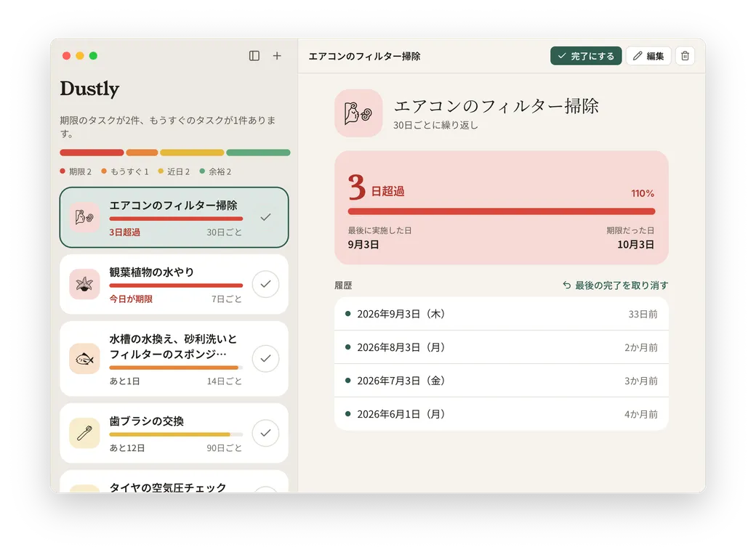Viewport: 756px width, 555px height.
Task: Mark エアコンのフィルター掃除 done with its checkmark
Action: point(265,217)
